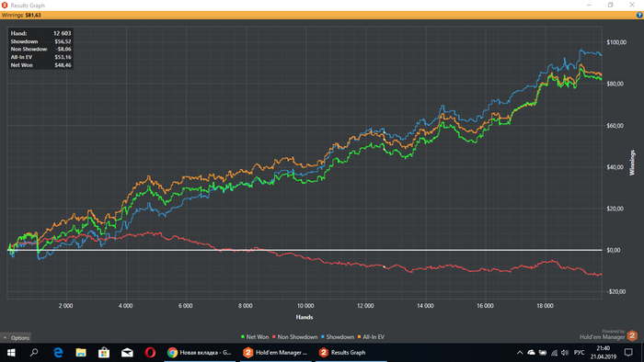Click the $60,00 axis label

(x=615, y=126)
